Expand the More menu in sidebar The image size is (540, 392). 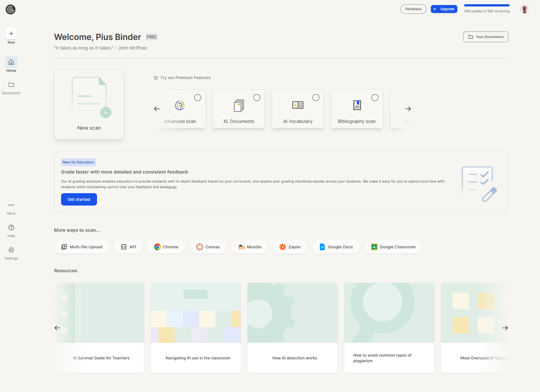pyautogui.click(x=11, y=205)
